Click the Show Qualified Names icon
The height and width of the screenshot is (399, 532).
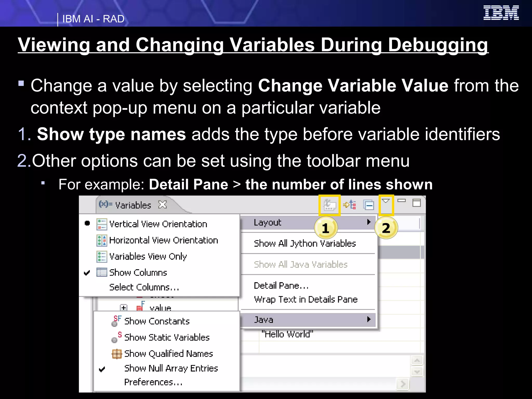(117, 354)
